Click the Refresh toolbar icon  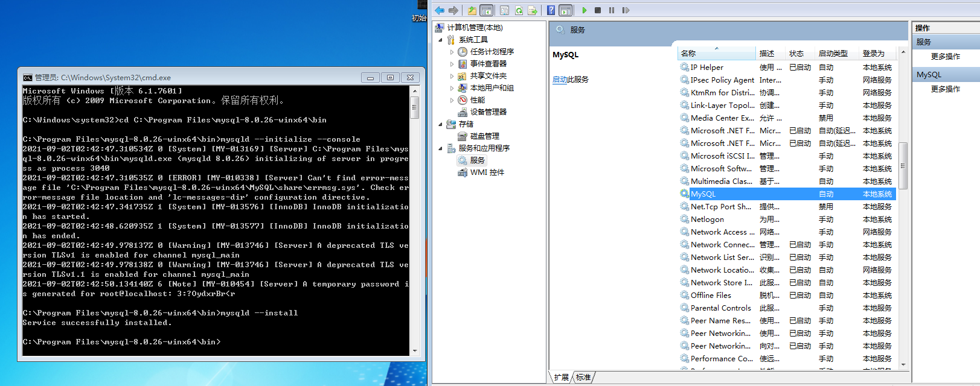coord(519,10)
